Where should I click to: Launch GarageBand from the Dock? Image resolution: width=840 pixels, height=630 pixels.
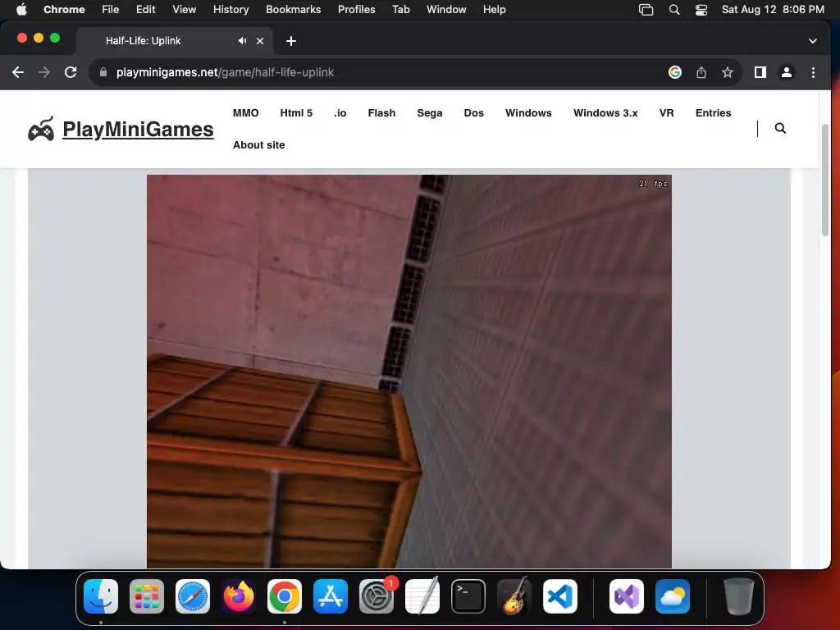(x=514, y=596)
